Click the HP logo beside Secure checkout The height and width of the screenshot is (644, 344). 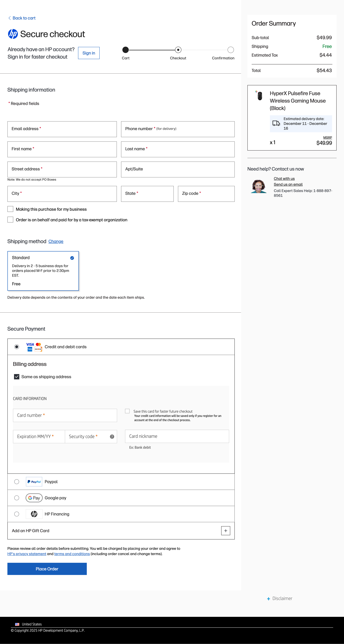(x=13, y=34)
